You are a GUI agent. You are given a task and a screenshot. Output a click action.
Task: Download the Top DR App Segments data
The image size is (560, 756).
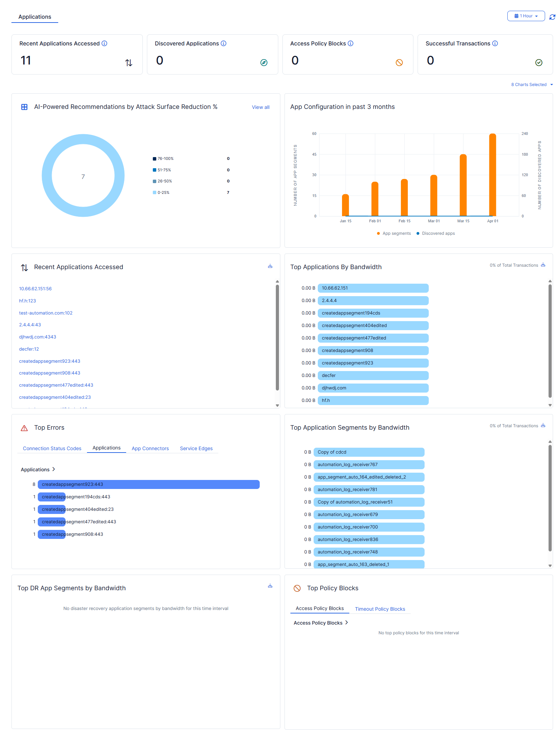(270, 586)
